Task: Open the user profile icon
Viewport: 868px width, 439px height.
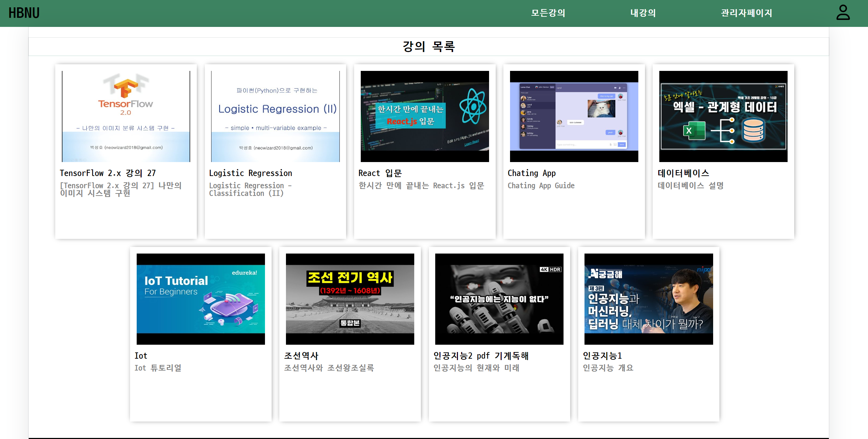Action: pyautogui.click(x=843, y=13)
